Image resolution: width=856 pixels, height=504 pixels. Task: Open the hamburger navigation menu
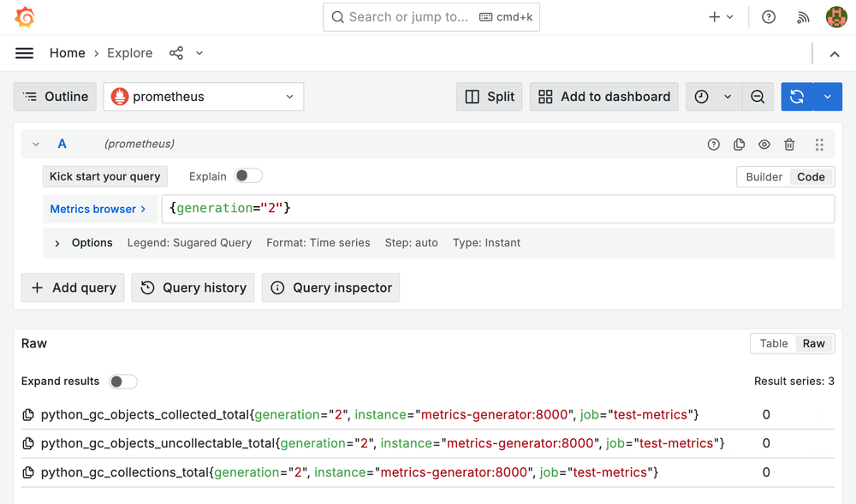pos(25,53)
